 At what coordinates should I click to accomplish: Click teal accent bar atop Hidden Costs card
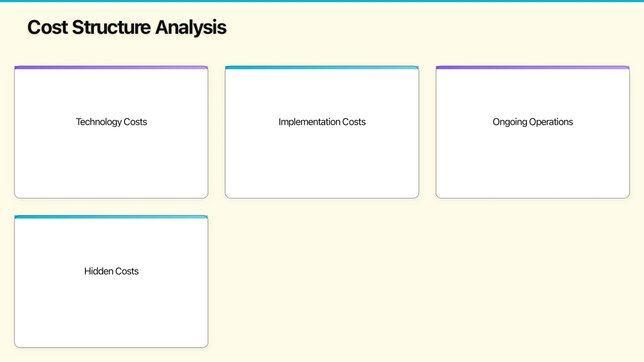point(111,217)
